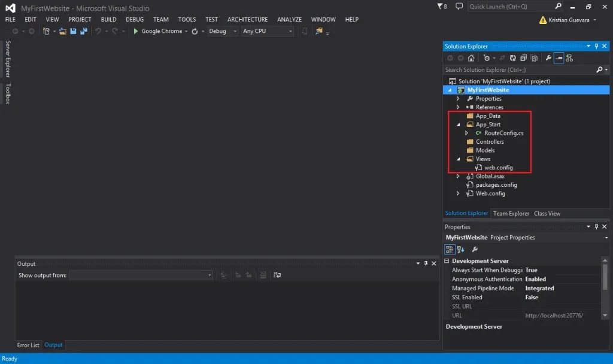Open Properties wrench icon in Solution Explorer toolbar
Viewport: 613px width, 364px height.
pos(548,58)
